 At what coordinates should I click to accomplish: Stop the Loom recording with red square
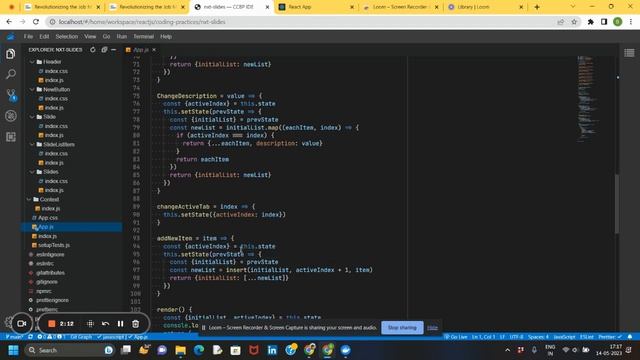coord(51,324)
